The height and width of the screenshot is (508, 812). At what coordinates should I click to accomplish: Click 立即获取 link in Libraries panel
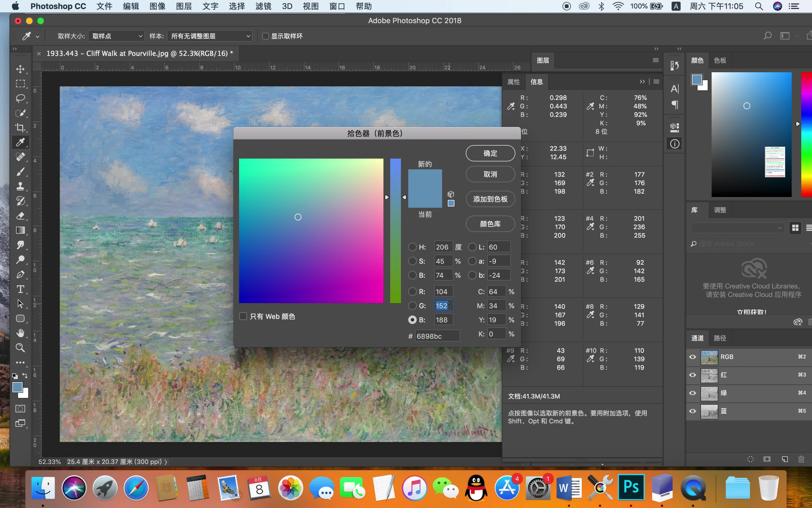[752, 312]
